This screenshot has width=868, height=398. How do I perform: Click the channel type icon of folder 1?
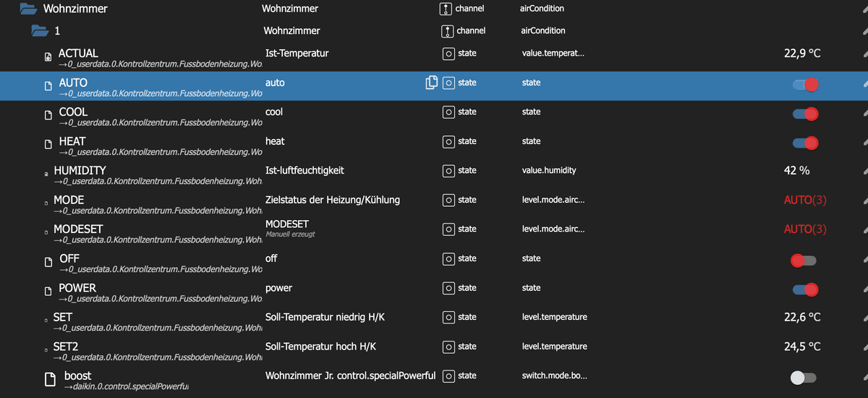click(447, 31)
